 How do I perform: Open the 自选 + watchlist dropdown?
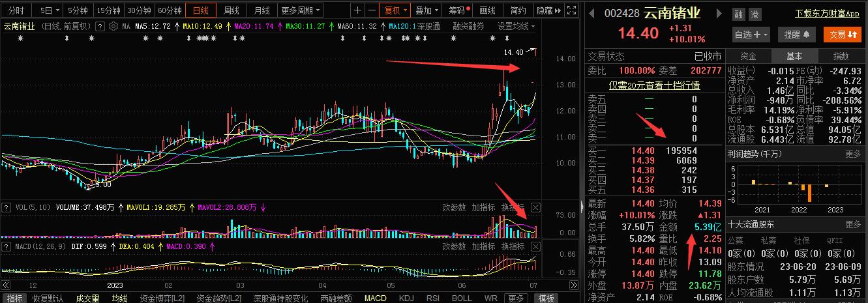[752, 35]
